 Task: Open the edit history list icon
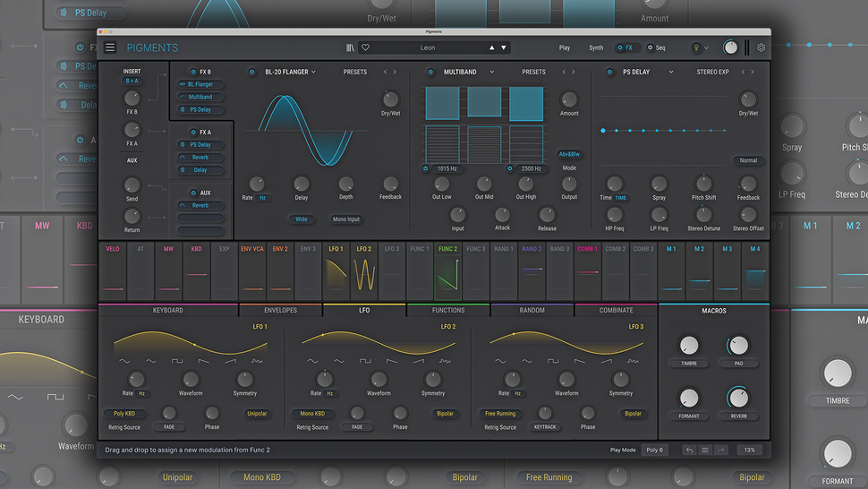pos(705,450)
